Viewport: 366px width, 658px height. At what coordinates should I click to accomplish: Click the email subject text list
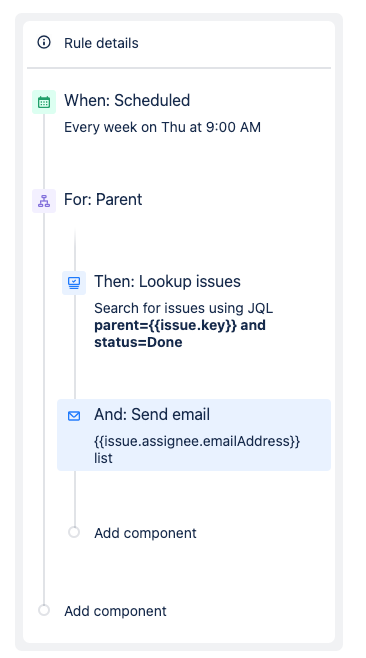point(103,458)
